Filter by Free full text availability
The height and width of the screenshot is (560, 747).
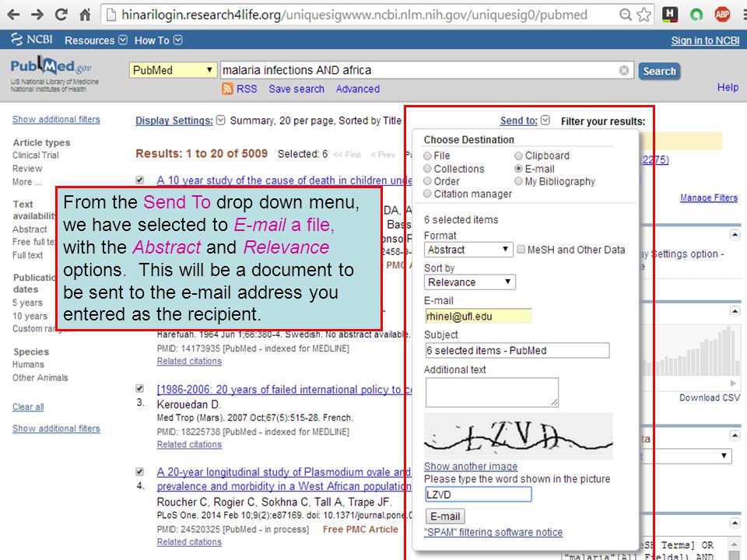(33, 242)
